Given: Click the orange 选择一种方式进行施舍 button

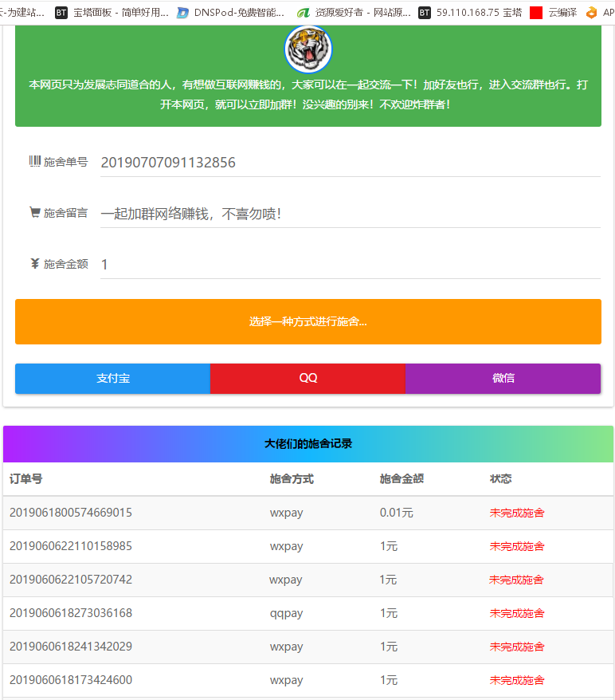Looking at the screenshot, I should (308, 321).
